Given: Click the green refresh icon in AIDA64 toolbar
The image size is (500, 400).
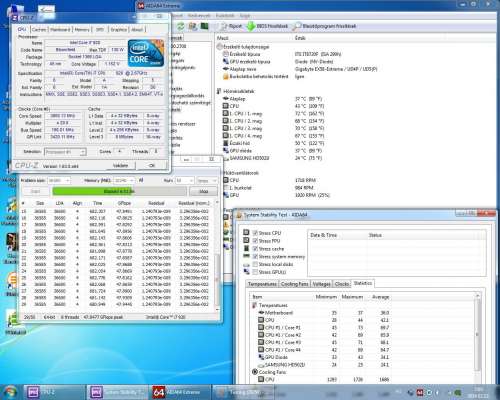Looking at the screenshot, I should click(x=180, y=26).
